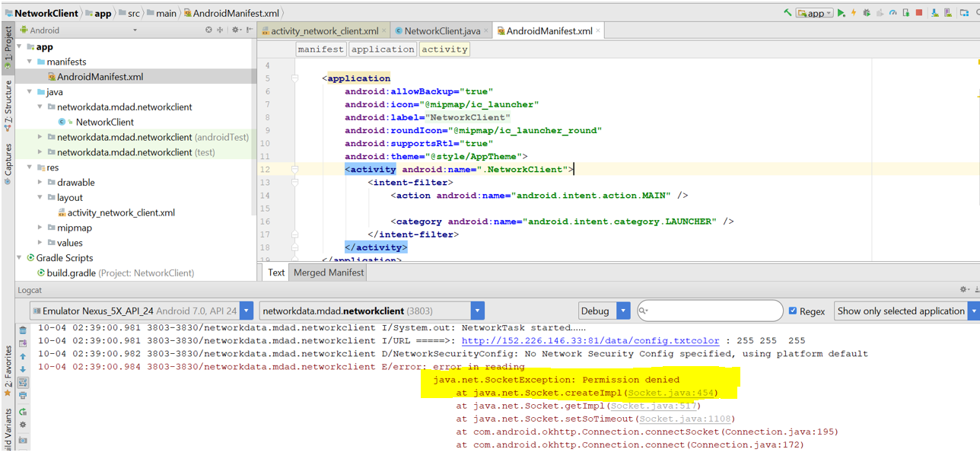Click the logcat search input field

tap(709, 311)
